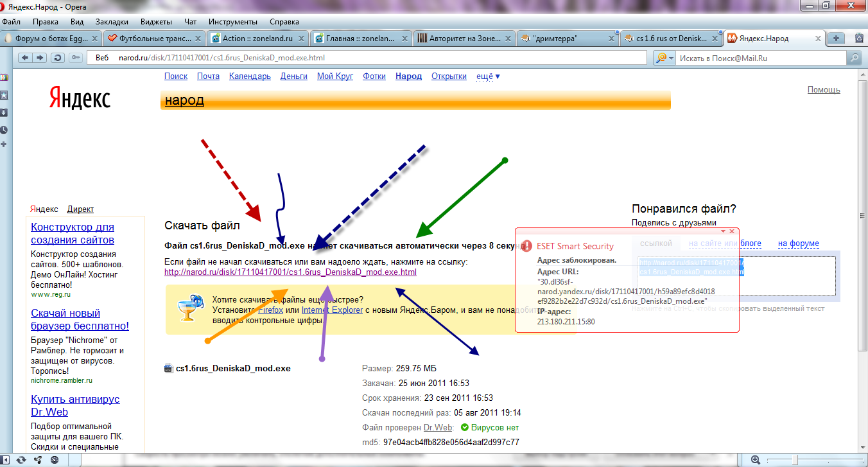Screen dimensions: 868x467
Task: Click the top multicolored sidebar panel icon
Action: [x=4, y=78]
